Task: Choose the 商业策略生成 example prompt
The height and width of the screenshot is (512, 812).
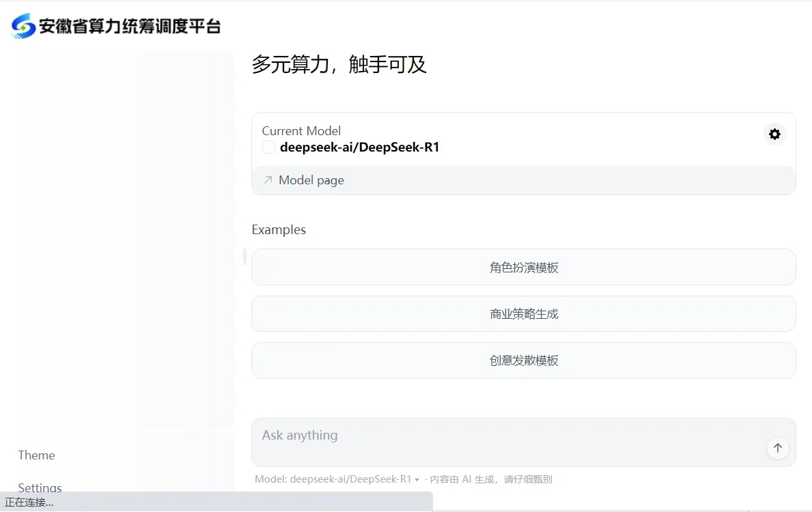Action: 523,314
